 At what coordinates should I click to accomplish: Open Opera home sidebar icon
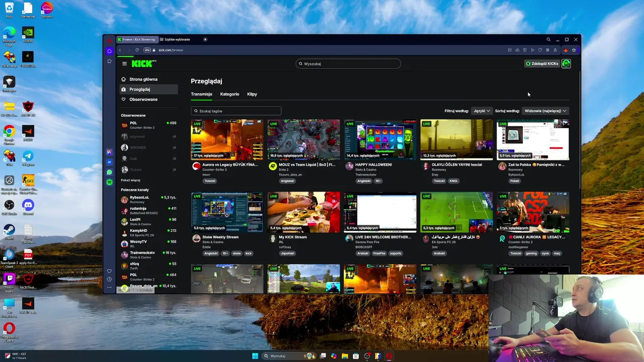(x=109, y=51)
